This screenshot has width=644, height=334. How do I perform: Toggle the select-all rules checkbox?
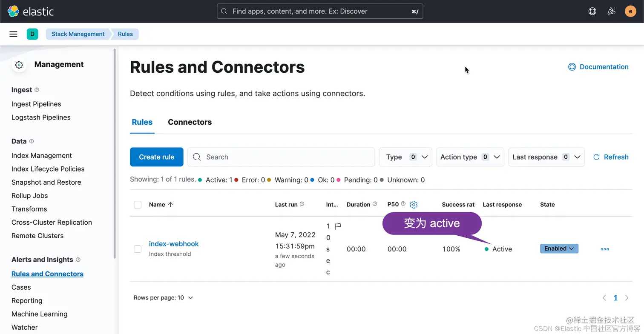click(x=138, y=205)
